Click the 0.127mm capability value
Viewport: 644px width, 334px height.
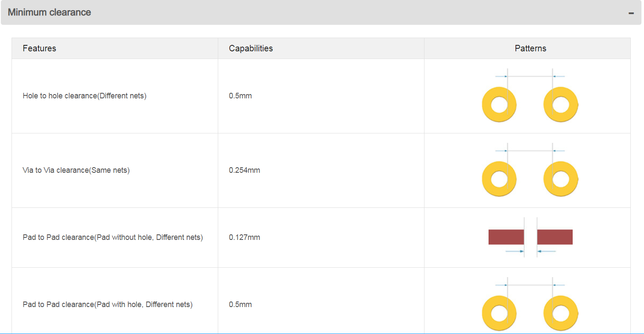coord(244,237)
